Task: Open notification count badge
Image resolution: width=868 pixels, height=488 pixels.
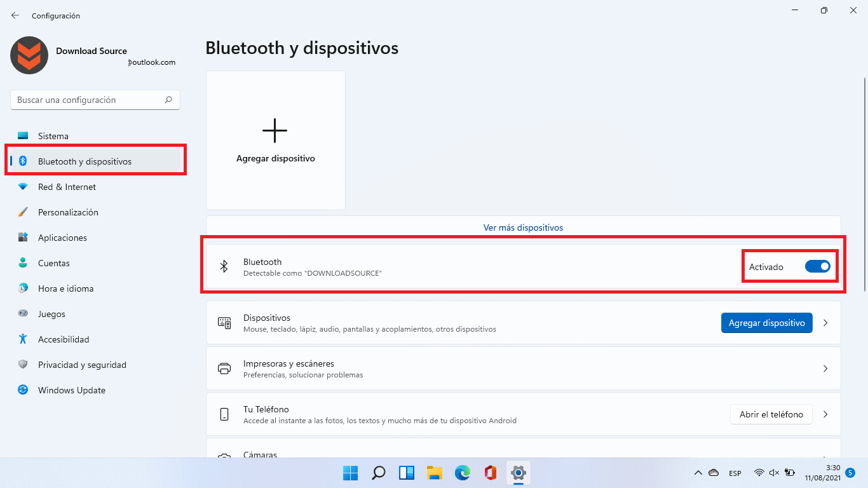Action: coord(850,473)
